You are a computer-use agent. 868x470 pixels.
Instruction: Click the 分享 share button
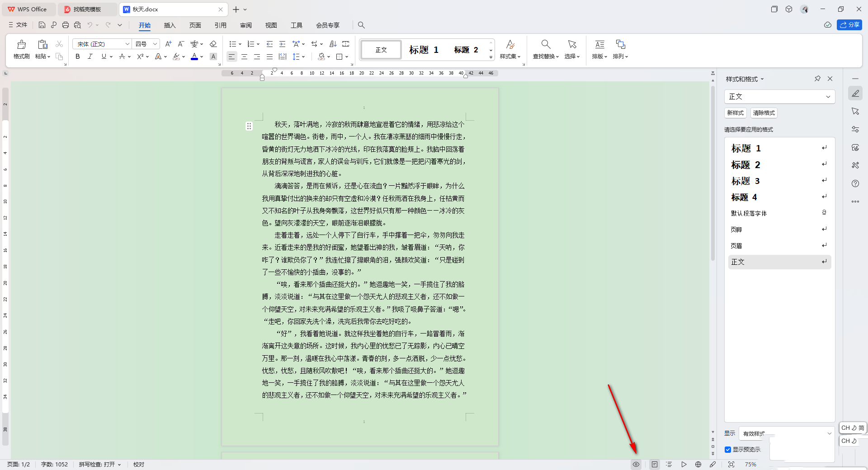(x=849, y=25)
